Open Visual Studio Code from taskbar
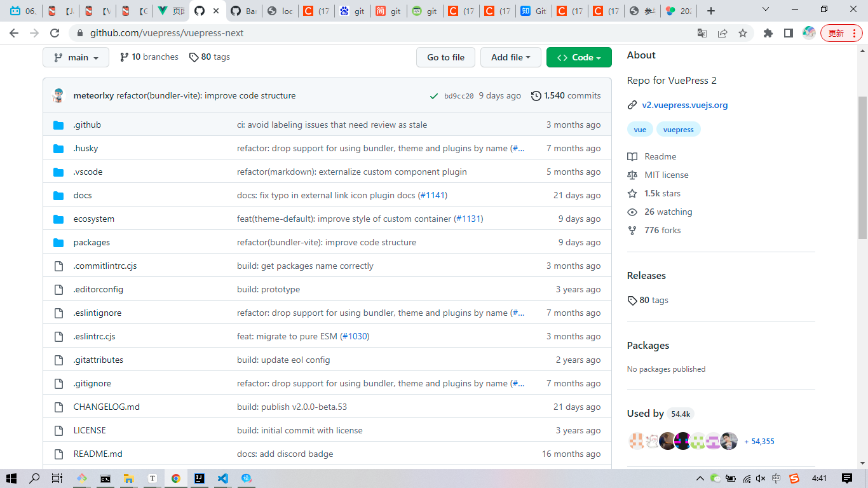 [222, 478]
